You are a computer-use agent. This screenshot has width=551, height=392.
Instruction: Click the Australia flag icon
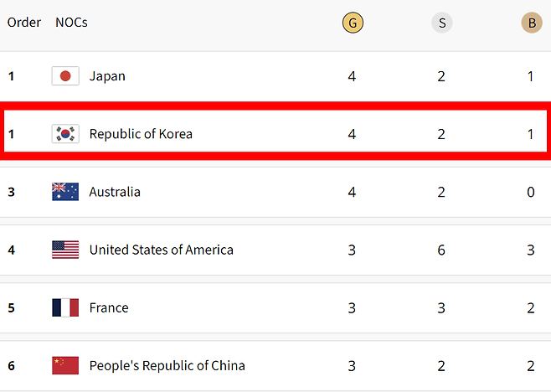click(x=65, y=192)
